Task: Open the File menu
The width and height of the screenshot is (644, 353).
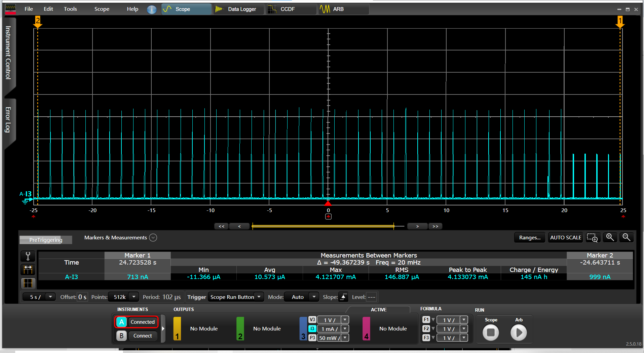Action: click(x=29, y=9)
